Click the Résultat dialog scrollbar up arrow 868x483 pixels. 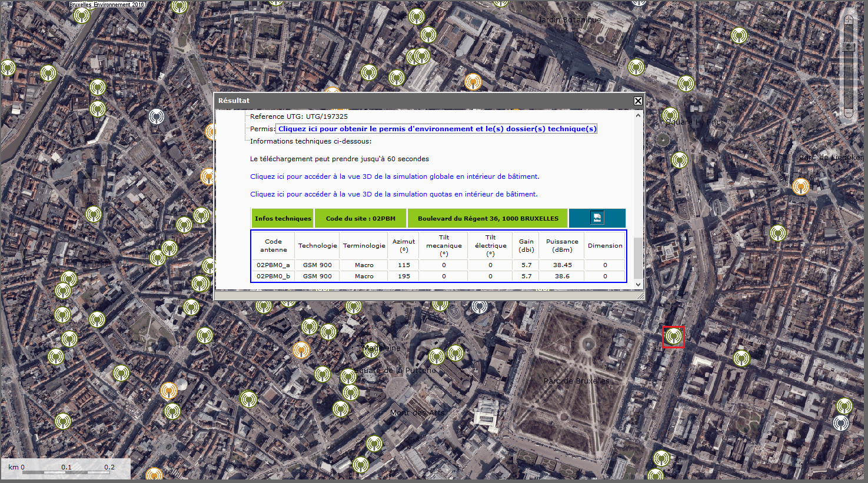click(638, 115)
